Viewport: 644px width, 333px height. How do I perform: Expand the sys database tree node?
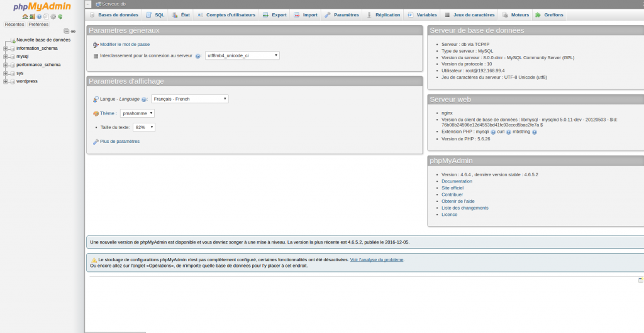[x=6, y=73]
